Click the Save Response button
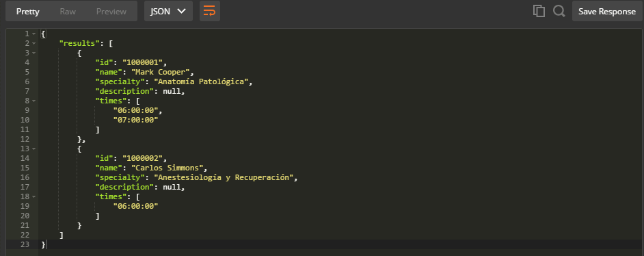644x256 pixels. click(607, 11)
